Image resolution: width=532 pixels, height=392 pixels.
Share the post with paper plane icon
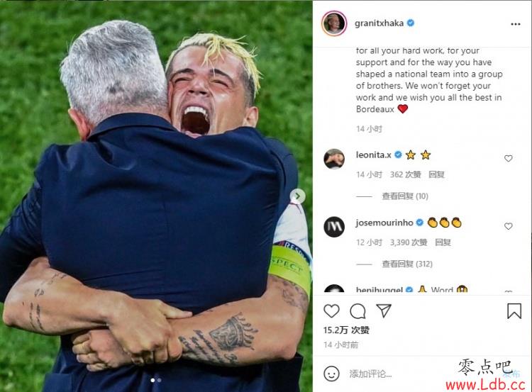tap(384, 310)
